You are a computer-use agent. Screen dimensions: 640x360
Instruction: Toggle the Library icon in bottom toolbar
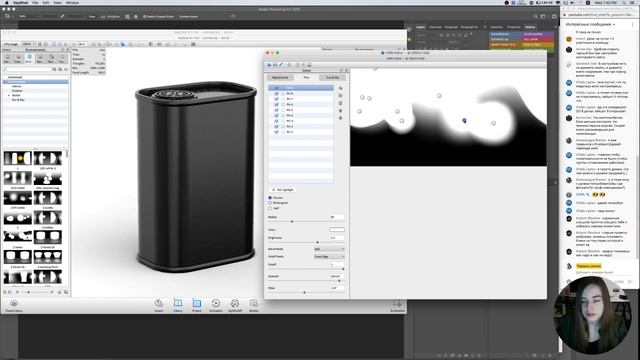pos(178,305)
